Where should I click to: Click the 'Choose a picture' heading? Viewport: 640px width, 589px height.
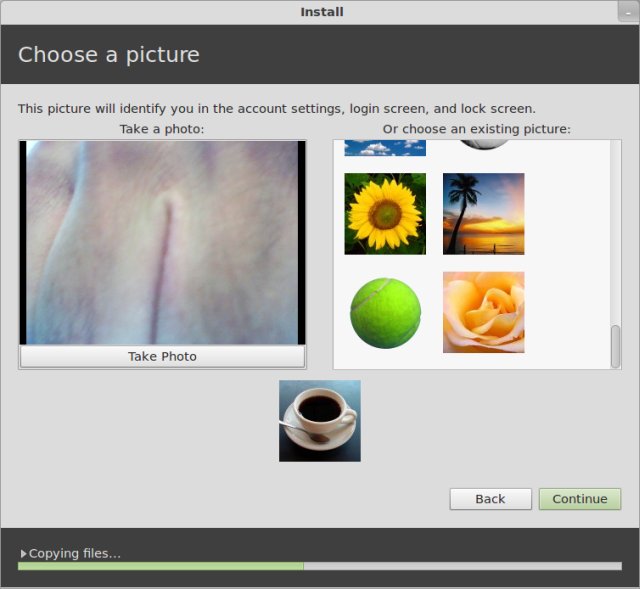coord(109,55)
